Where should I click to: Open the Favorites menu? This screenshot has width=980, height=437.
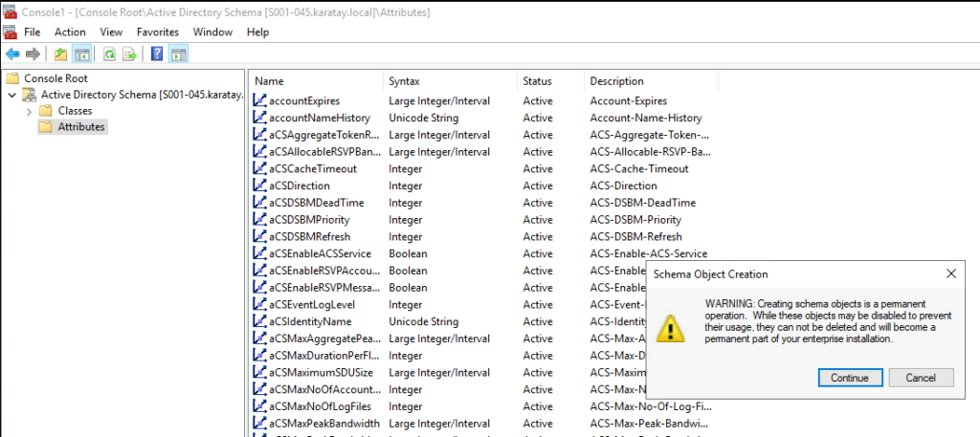click(x=158, y=32)
